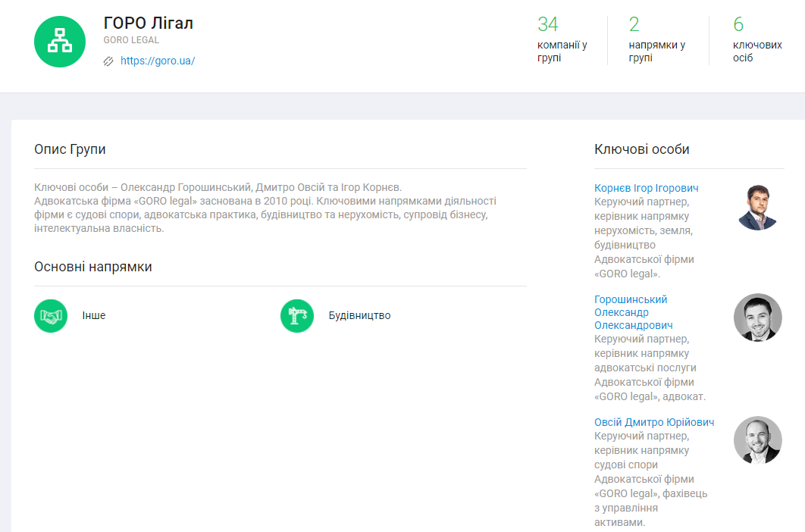Click the Основні напрямки section heading

tap(93, 267)
